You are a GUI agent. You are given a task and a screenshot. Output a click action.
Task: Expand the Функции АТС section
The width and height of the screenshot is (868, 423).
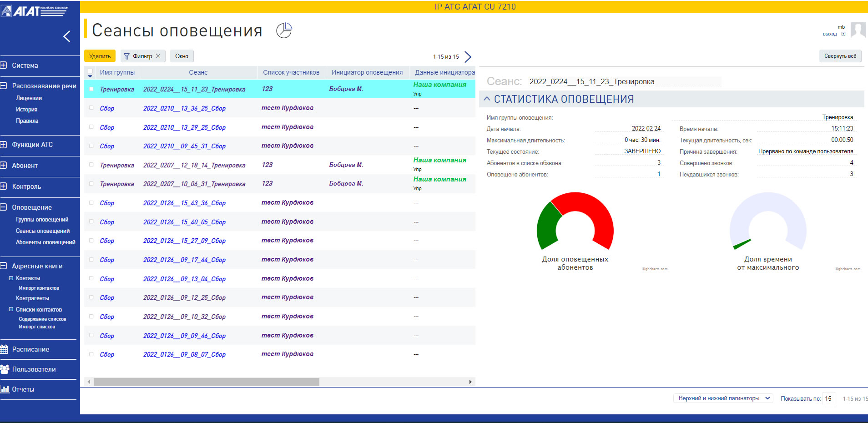tap(3, 145)
